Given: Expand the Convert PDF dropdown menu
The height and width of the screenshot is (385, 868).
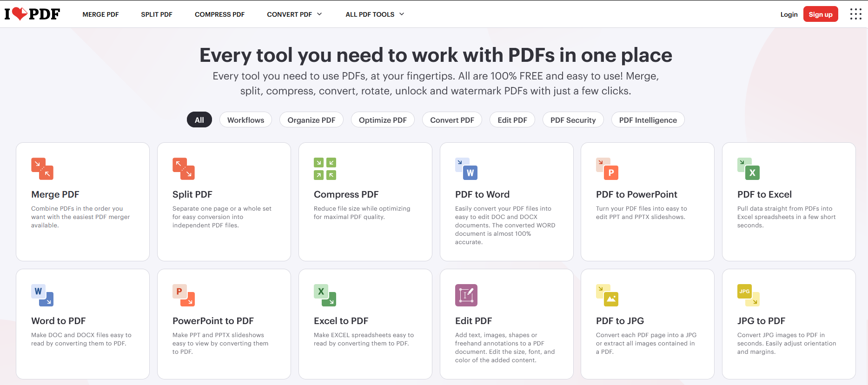Looking at the screenshot, I should (x=294, y=14).
